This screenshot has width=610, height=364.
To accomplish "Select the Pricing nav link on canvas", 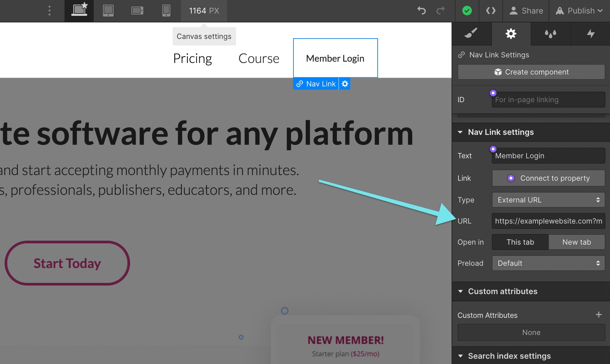I will [x=192, y=58].
